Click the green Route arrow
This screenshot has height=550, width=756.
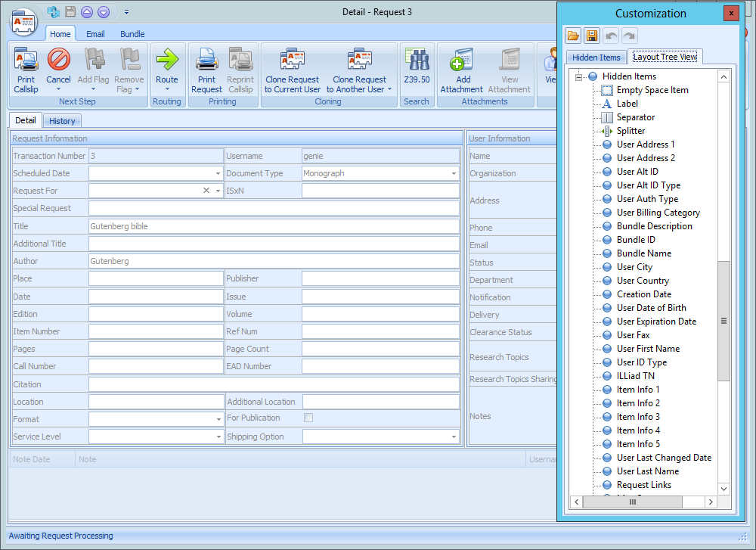click(x=166, y=61)
